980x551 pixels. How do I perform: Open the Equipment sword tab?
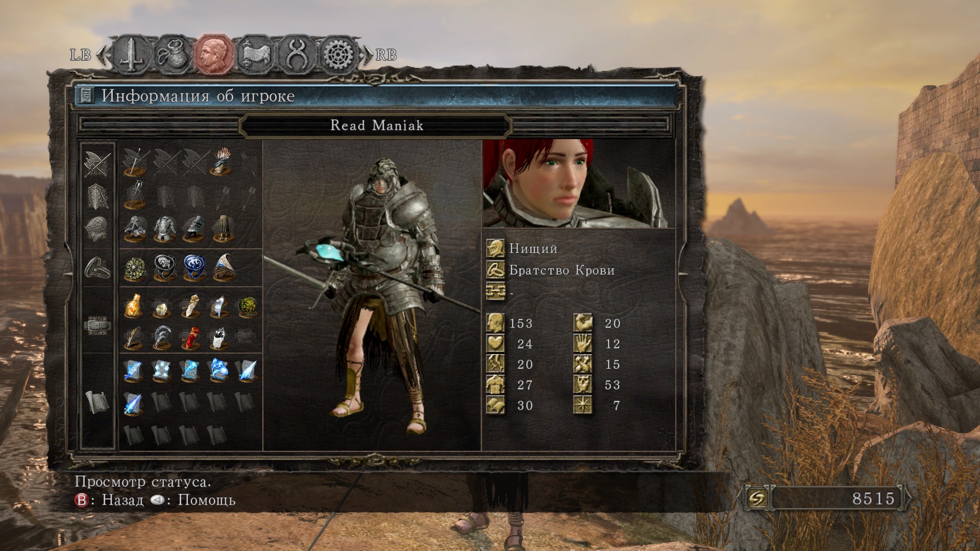[131, 54]
